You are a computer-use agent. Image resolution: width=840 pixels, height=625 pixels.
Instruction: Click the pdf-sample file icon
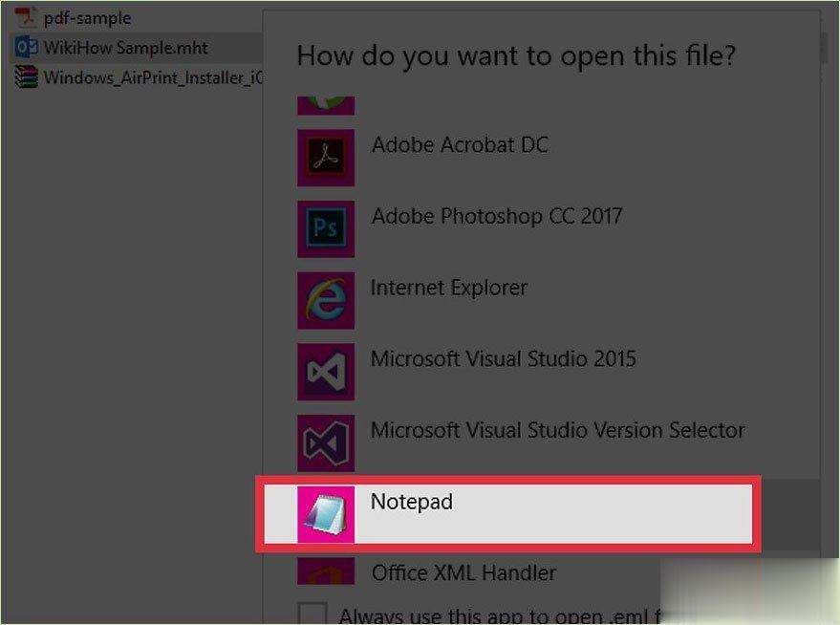25,17
